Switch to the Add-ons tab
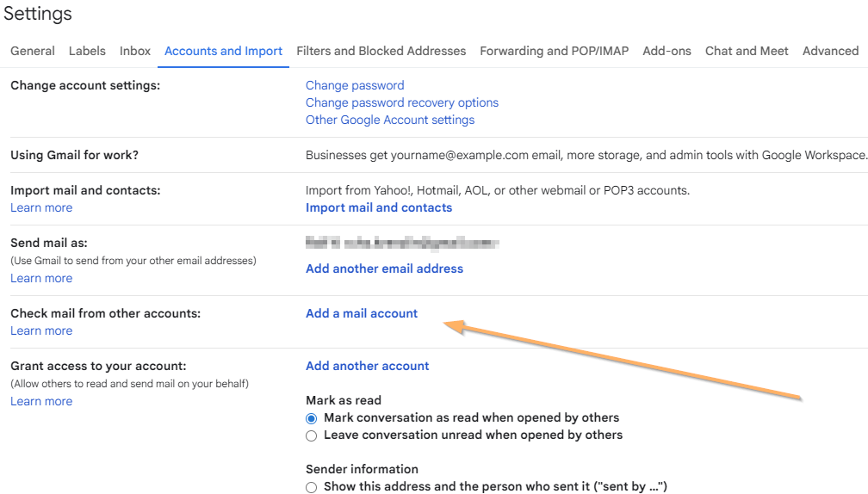 [x=666, y=51]
